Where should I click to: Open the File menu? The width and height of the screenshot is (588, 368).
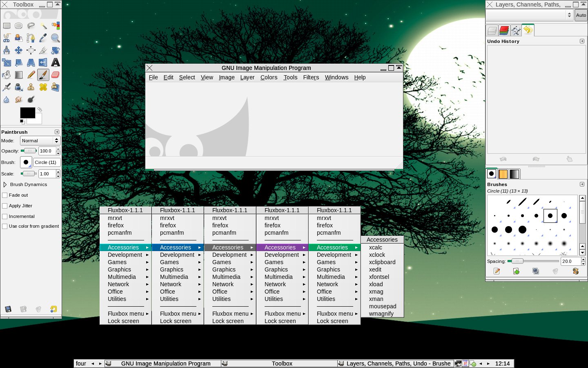[x=154, y=77]
